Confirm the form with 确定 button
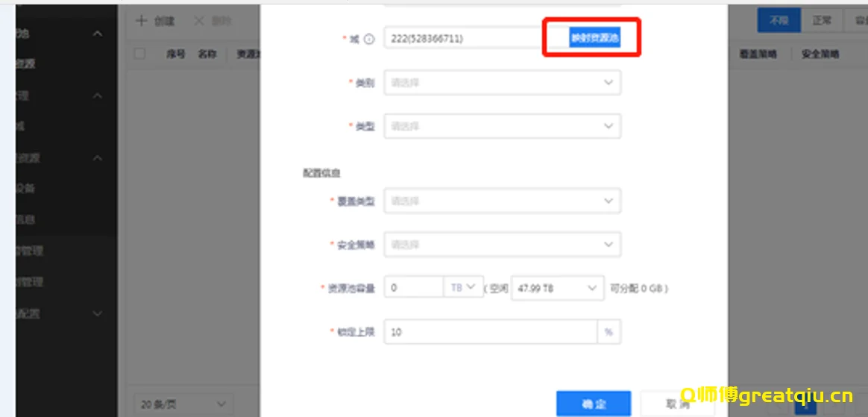 (x=594, y=404)
